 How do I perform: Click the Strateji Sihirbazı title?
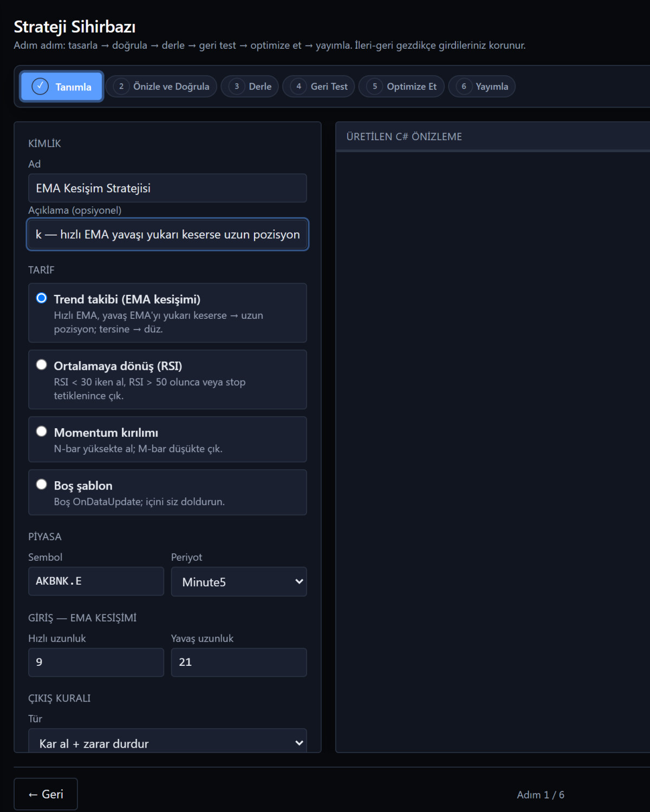75,27
